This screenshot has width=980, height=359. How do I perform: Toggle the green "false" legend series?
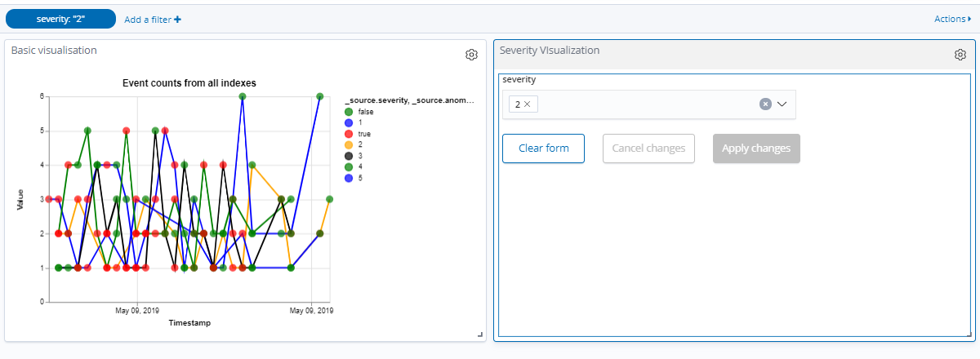pyautogui.click(x=359, y=112)
